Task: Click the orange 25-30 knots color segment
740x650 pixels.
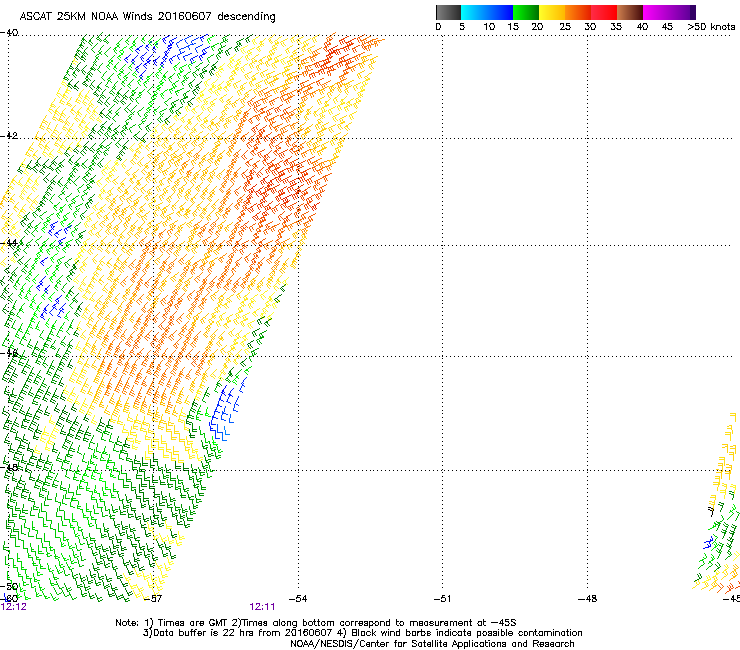Action: tap(578, 12)
